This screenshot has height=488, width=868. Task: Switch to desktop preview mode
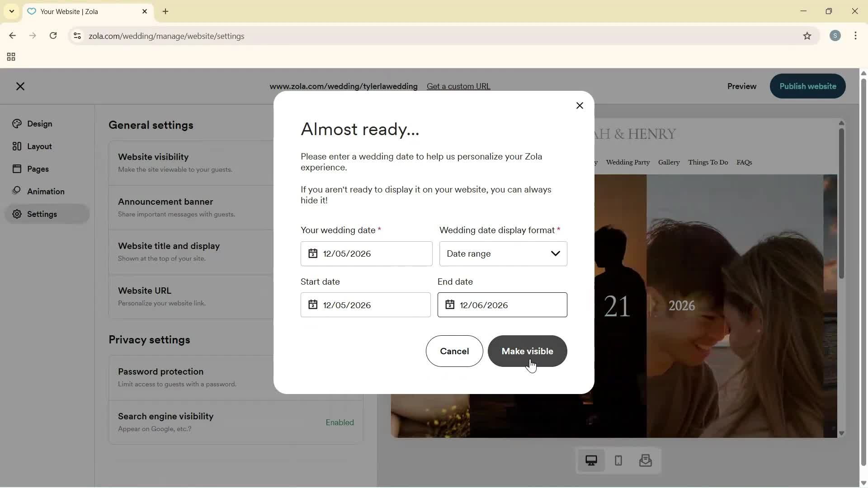pyautogui.click(x=591, y=460)
